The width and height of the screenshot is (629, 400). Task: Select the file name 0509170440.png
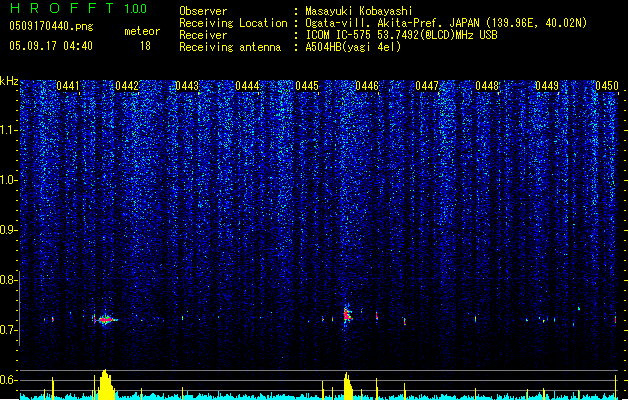pyautogui.click(x=51, y=26)
